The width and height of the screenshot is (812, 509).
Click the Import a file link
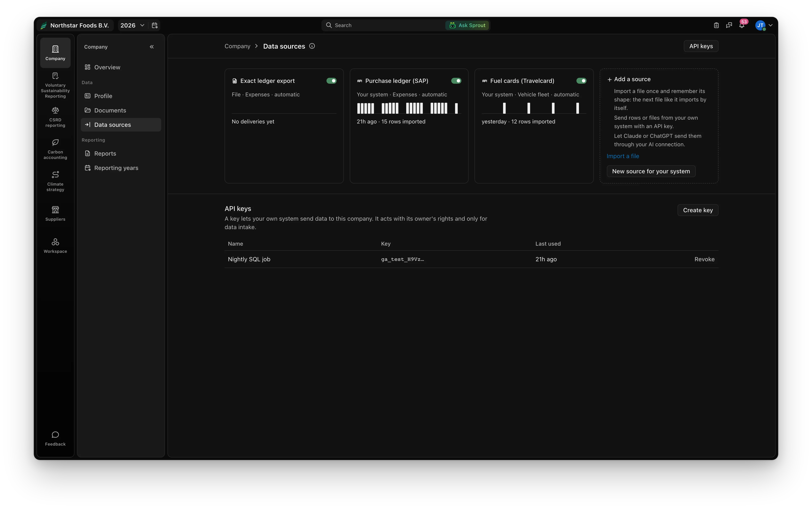pos(623,156)
